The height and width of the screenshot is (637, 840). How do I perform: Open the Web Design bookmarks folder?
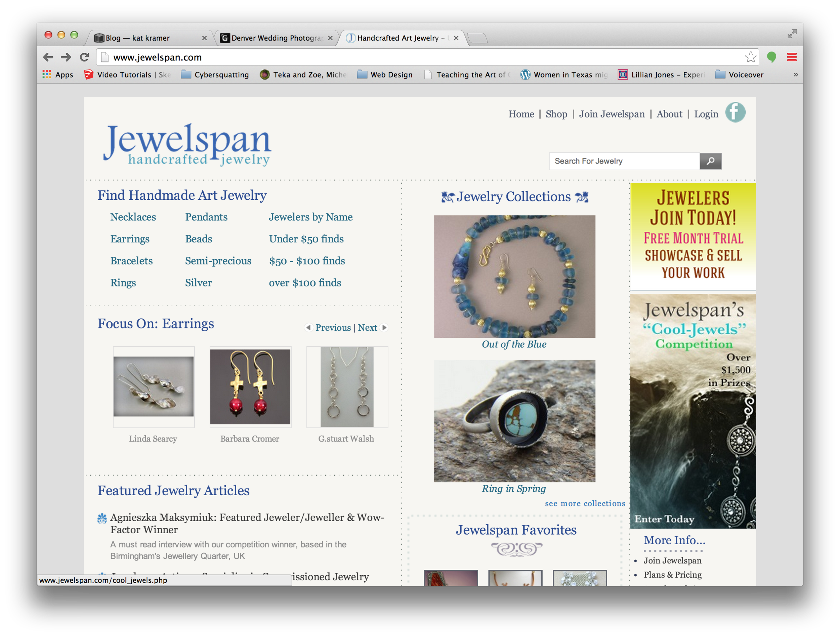point(385,75)
